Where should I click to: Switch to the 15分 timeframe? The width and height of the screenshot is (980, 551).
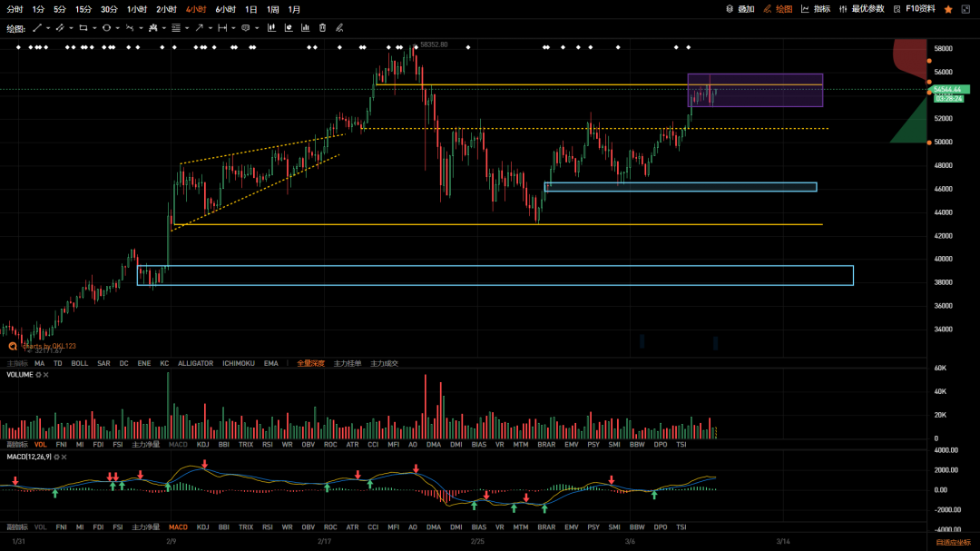83,9
